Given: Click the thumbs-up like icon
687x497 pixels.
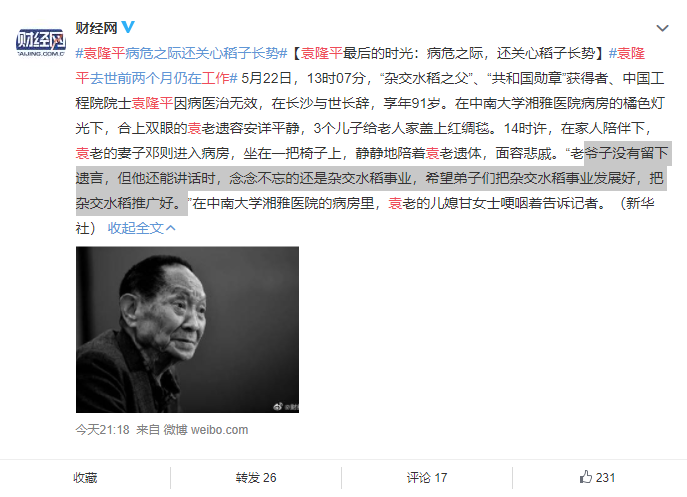Looking at the screenshot, I should [x=586, y=476].
